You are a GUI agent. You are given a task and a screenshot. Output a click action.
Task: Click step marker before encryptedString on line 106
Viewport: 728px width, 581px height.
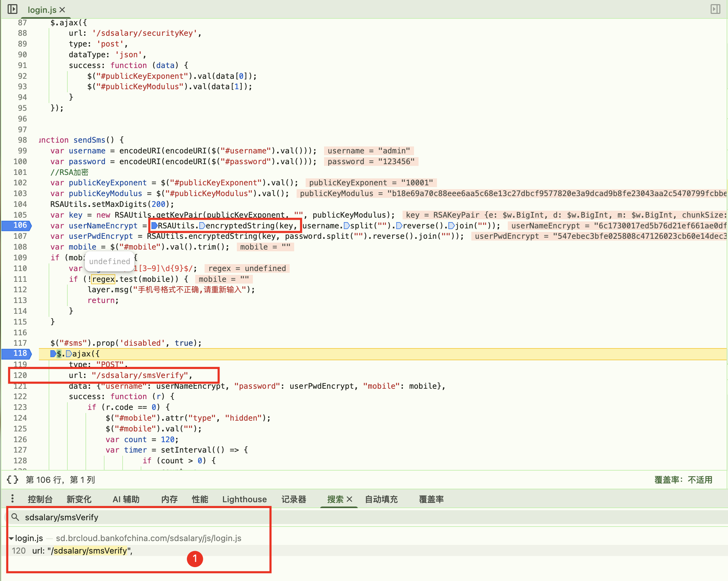point(202,226)
